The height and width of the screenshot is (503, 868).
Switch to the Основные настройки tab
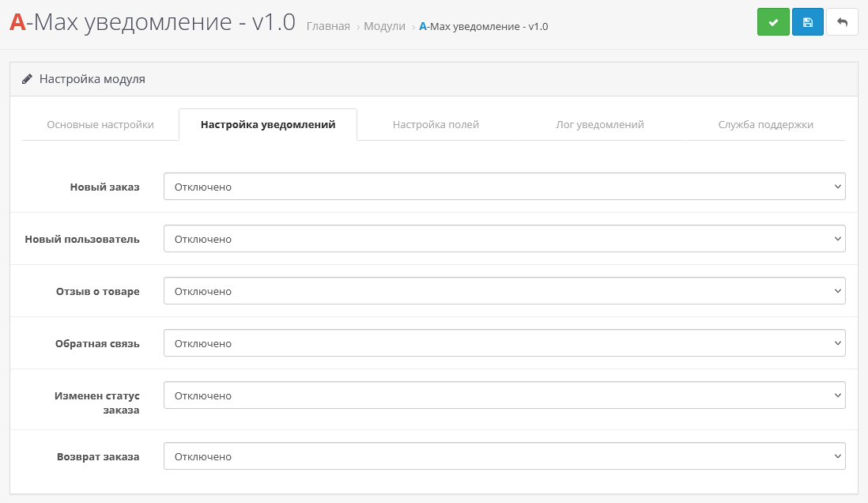click(x=100, y=124)
